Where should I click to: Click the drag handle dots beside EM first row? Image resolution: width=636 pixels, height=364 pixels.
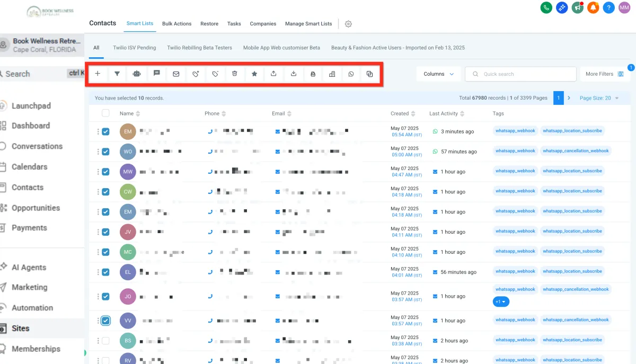(x=98, y=131)
